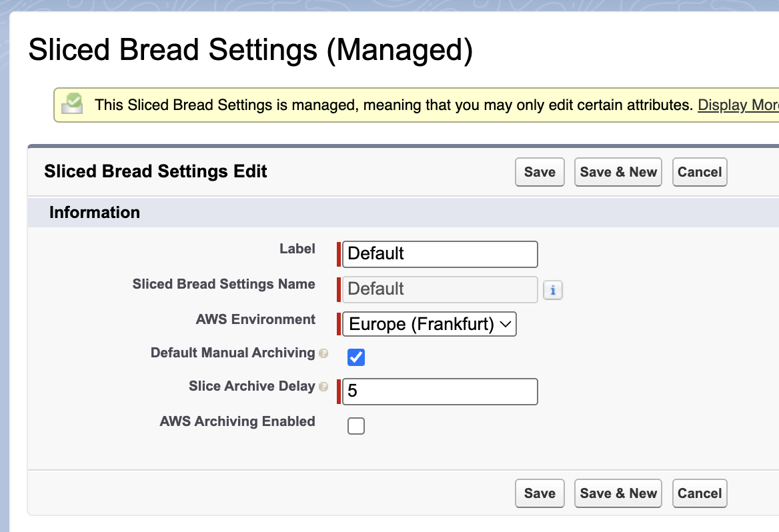Click the managed package checkmark icon

72,104
